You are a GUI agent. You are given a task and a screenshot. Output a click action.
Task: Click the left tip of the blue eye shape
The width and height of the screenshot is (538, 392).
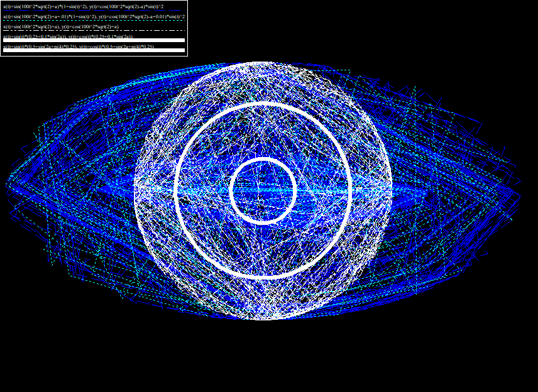point(9,186)
